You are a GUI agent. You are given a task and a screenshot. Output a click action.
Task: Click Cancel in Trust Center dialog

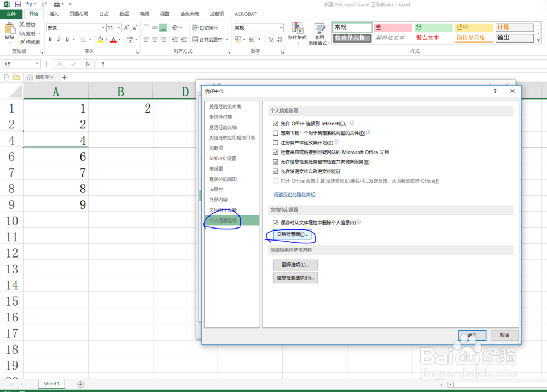click(x=504, y=335)
